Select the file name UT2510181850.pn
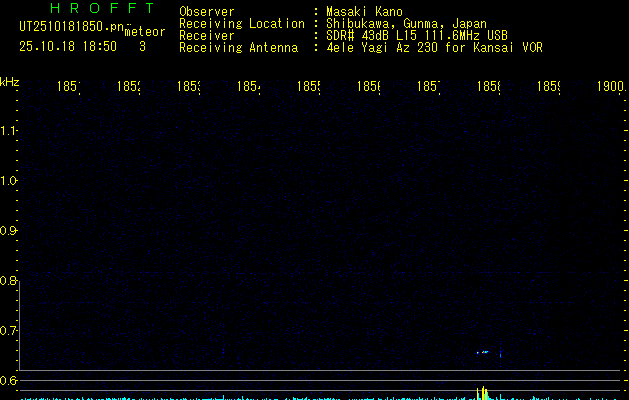This screenshot has height=400, width=629. pyautogui.click(x=71, y=27)
